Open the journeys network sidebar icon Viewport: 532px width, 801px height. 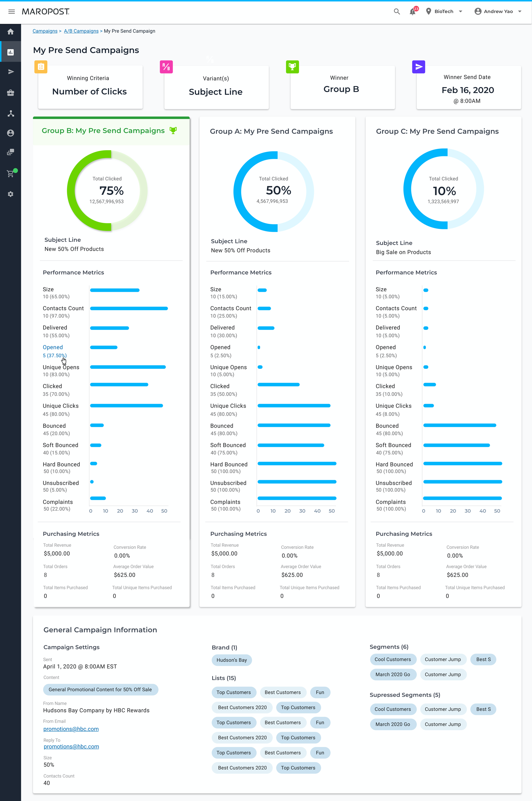pos(11,113)
